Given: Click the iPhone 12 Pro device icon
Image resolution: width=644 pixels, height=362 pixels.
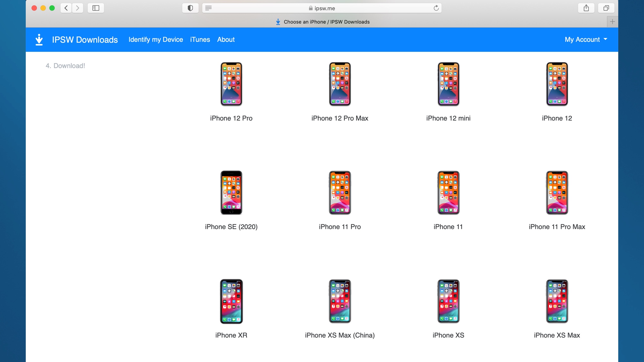Looking at the screenshot, I should coord(231,84).
